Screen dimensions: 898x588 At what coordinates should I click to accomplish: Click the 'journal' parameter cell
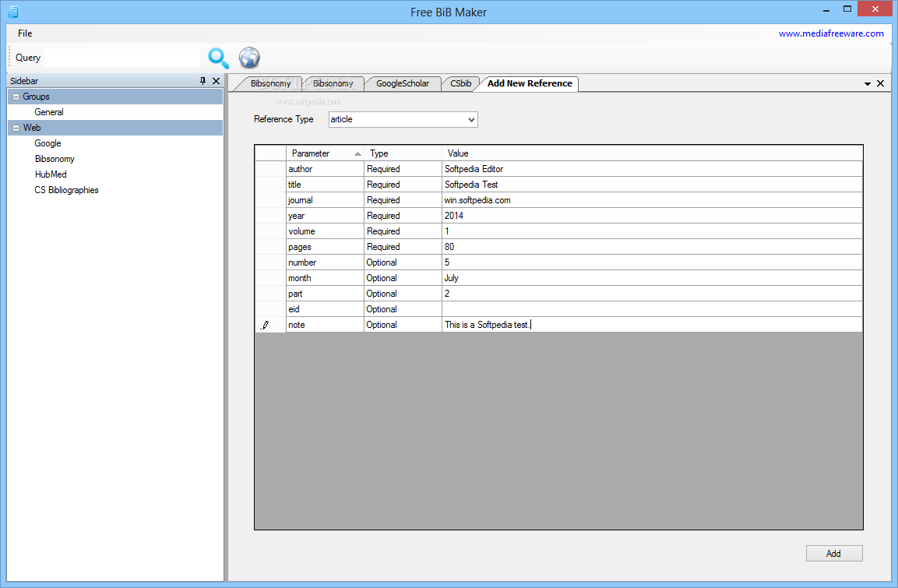coord(325,200)
